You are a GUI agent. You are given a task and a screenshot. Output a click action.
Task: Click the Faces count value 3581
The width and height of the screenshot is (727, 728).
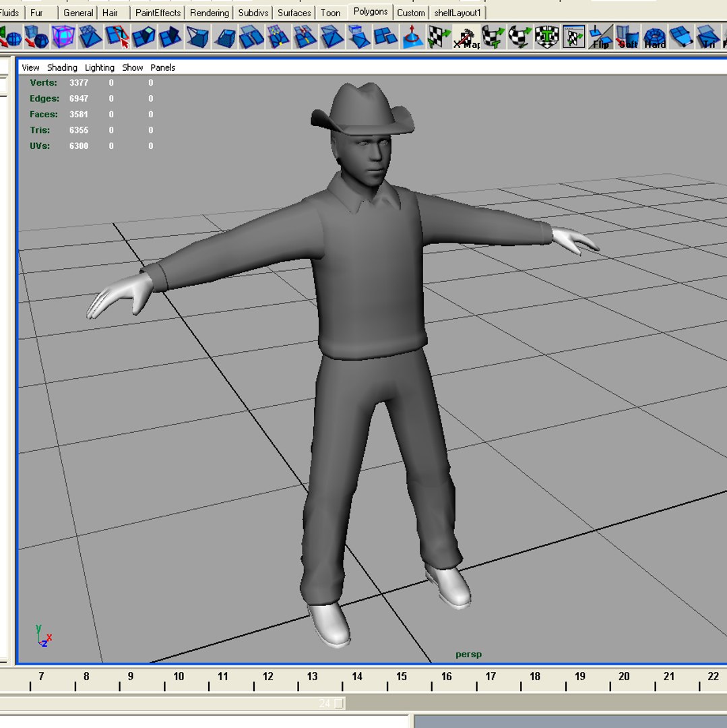click(79, 114)
